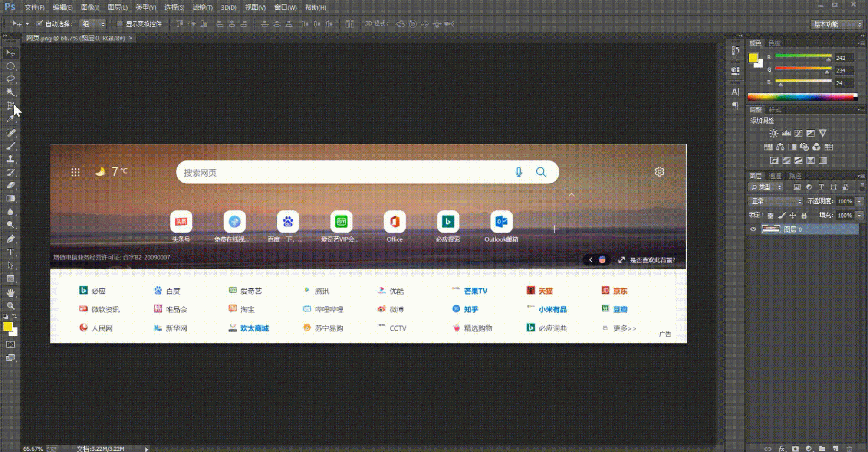Select the Gradient tool
Image resolution: width=868 pixels, height=452 pixels.
tap(10, 199)
